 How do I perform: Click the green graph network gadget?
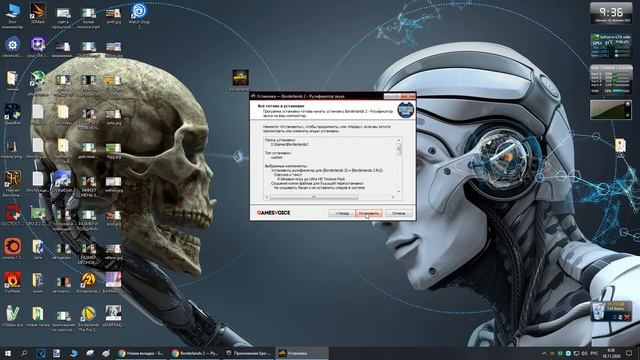[611, 110]
